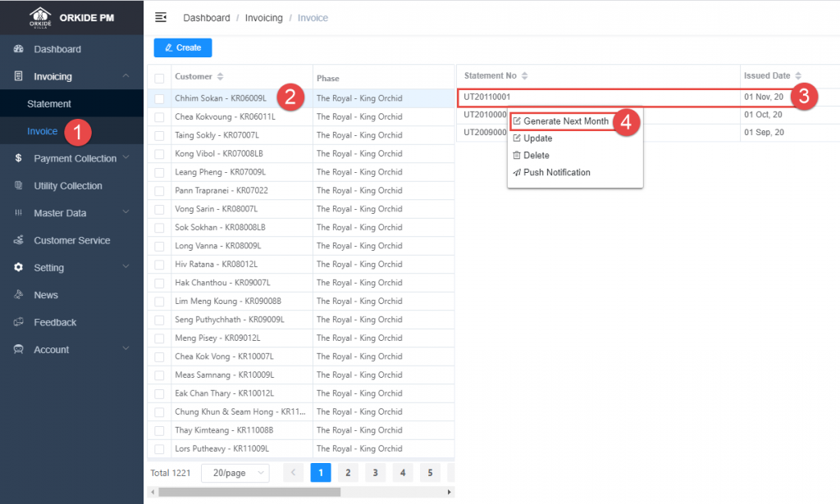Screen dimensions: 840x504
Task: Check the box next to Kong Vibol
Action: (159, 154)
